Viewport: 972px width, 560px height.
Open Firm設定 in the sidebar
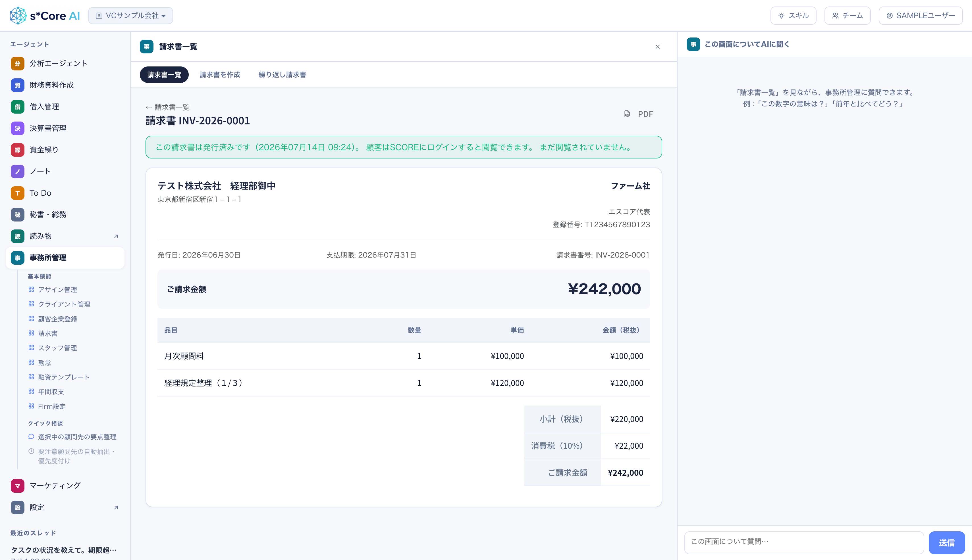point(51,407)
